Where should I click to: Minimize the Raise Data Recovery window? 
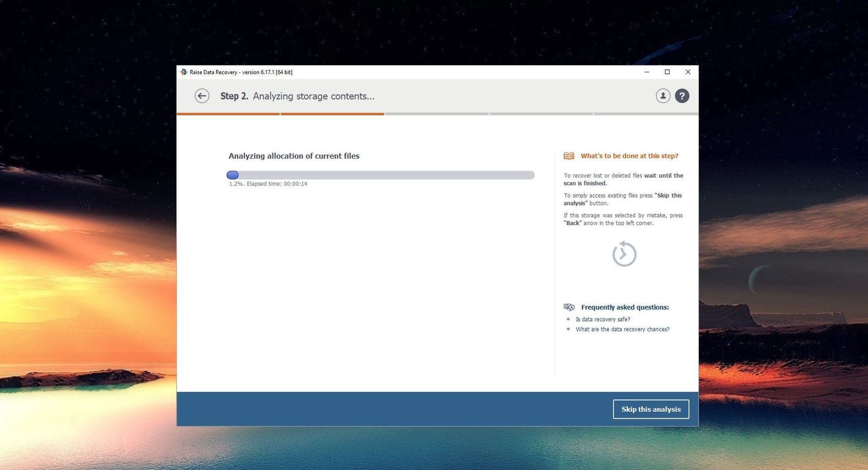point(646,72)
